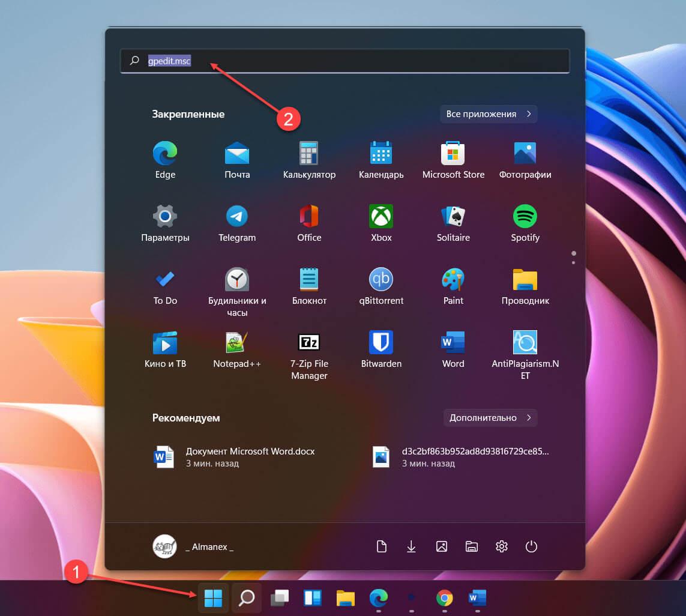Launch Блокнот notepad
Image resolution: width=686 pixels, height=616 pixels.
click(309, 286)
